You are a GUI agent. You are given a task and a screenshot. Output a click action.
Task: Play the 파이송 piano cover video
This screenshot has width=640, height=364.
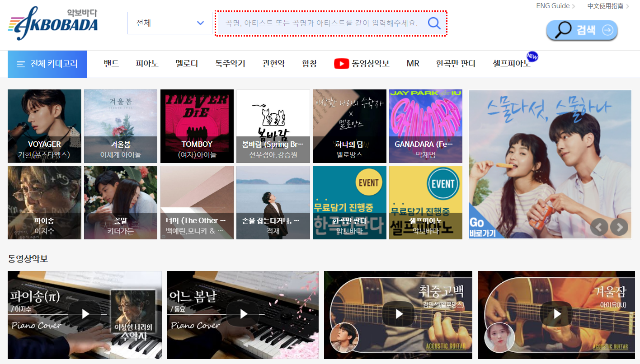[84, 315]
